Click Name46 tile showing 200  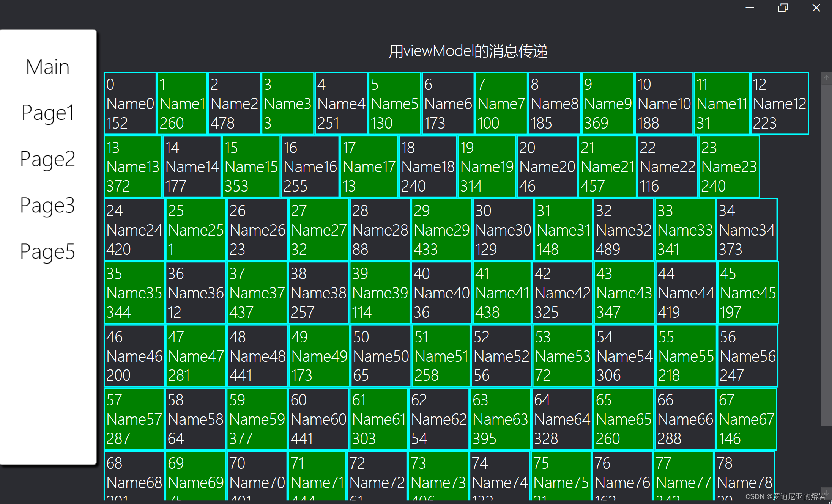click(134, 356)
